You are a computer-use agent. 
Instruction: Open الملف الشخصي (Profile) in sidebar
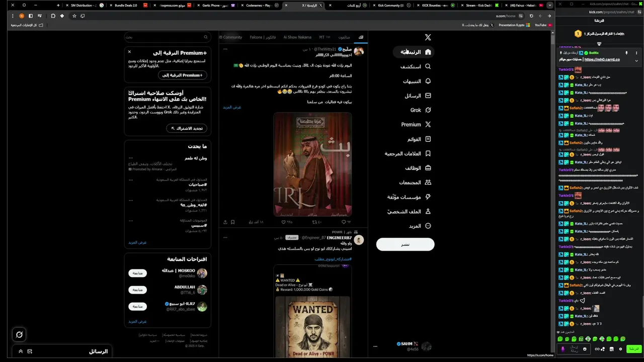point(409,212)
